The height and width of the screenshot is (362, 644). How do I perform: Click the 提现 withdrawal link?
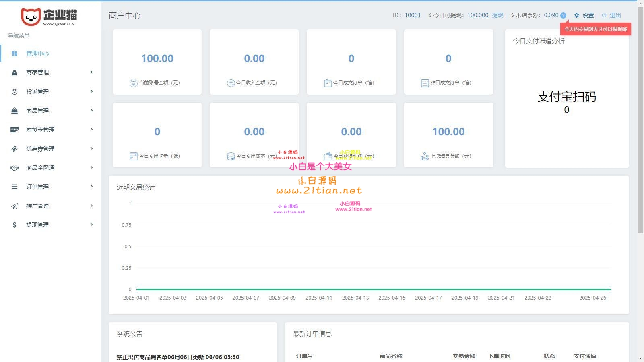click(498, 15)
